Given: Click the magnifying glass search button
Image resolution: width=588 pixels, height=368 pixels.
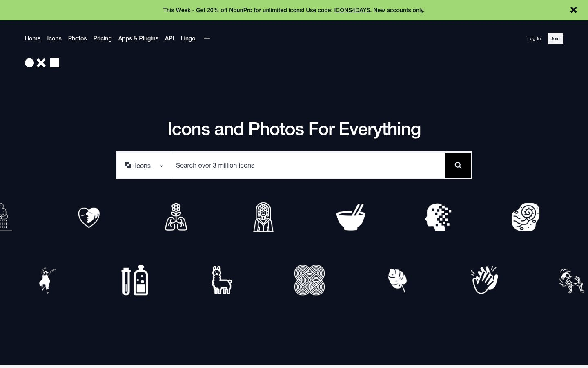Looking at the screenshot, I should tap(458, 165).
